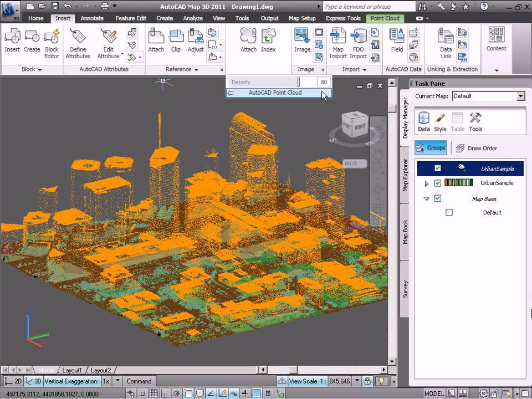The width and height of the screenshot is (532, 399).
Task: Click the lock icon beside View Scale
Action: coord(367,381)
